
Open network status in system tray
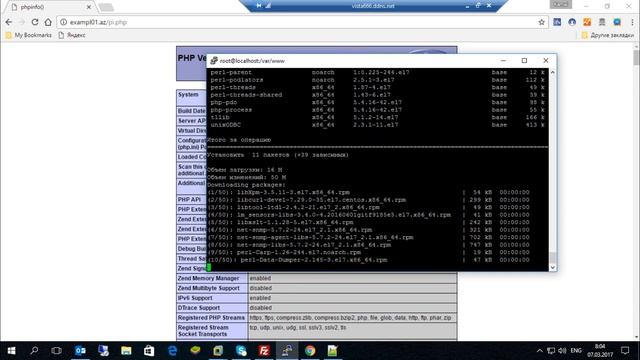[551, 350]
